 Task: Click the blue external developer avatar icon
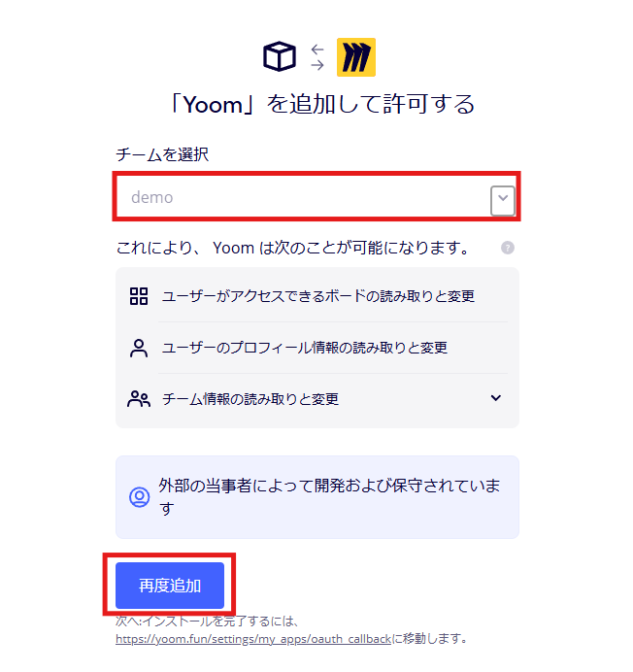[x=139, y=497]
